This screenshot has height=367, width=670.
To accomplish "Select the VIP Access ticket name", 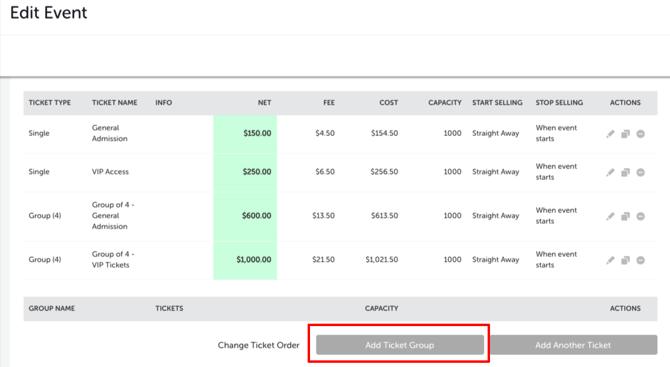I will (x=110, y=172).
